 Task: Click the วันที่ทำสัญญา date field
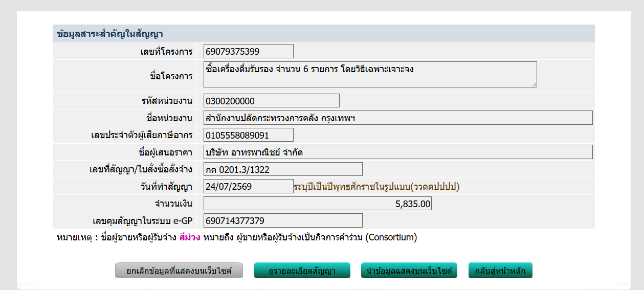click(249, 186)
